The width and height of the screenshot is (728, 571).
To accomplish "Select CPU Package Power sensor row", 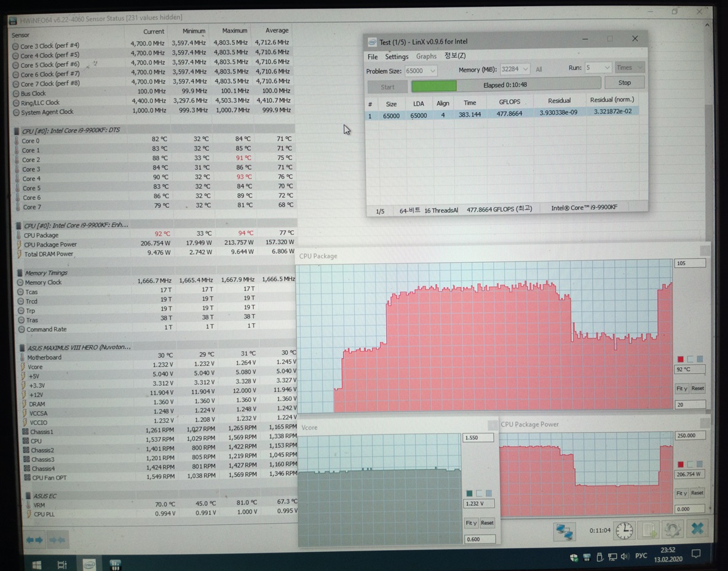I will click(x=156, y=244).
